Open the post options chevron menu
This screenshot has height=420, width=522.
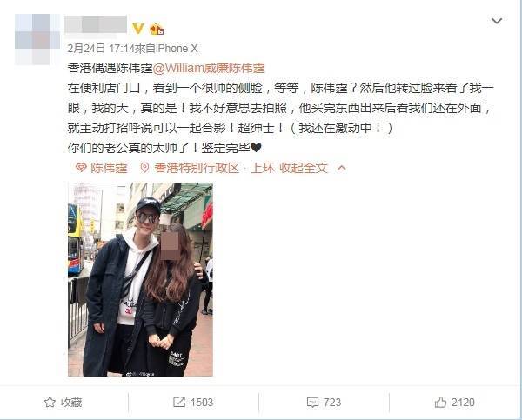pyautogui.click(x=497, y=21)
